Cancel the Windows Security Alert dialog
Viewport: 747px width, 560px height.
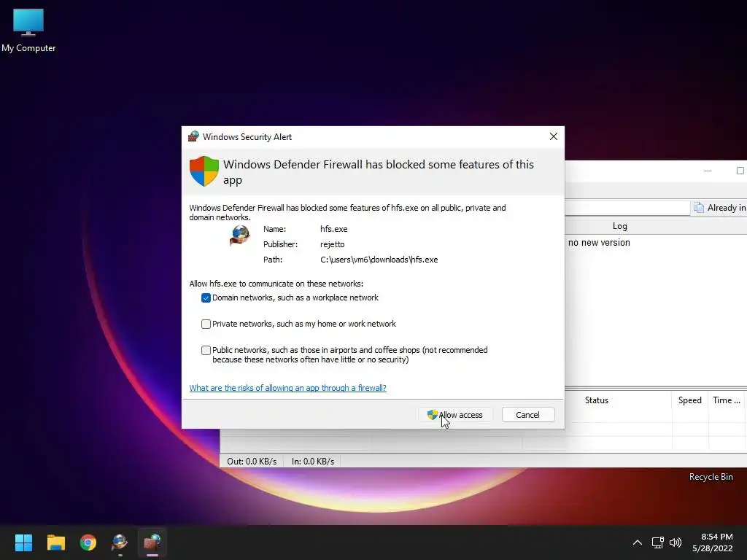(528, 415)
